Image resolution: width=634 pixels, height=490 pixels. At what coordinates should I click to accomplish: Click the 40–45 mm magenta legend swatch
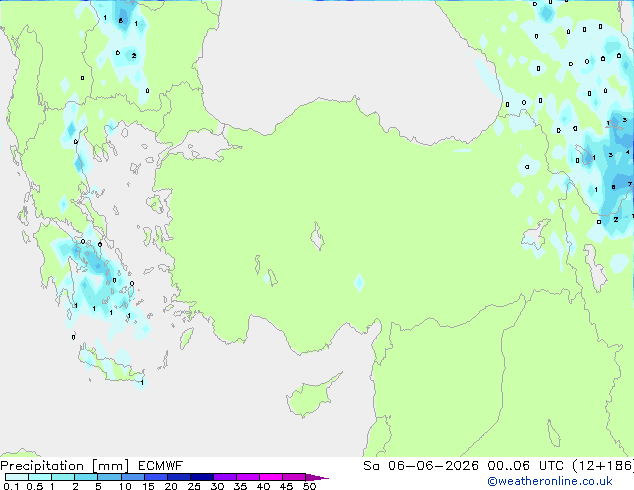tap(271, 477)
